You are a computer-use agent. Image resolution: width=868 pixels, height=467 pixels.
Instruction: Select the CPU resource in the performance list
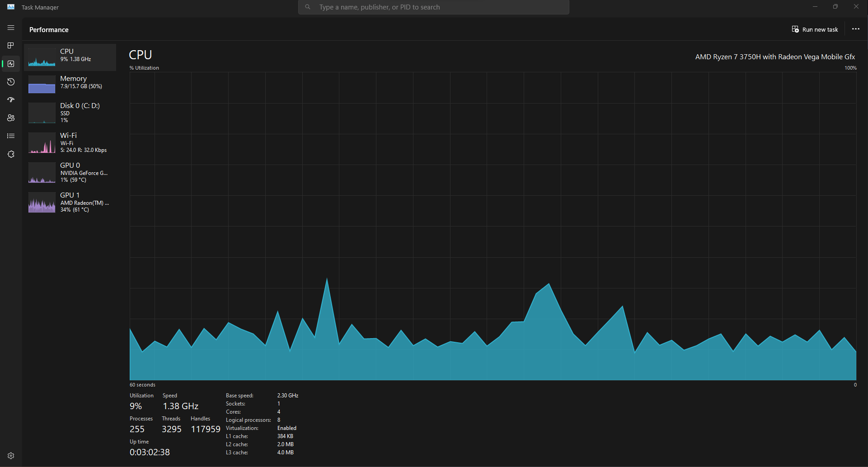click(x=70, y=57)
